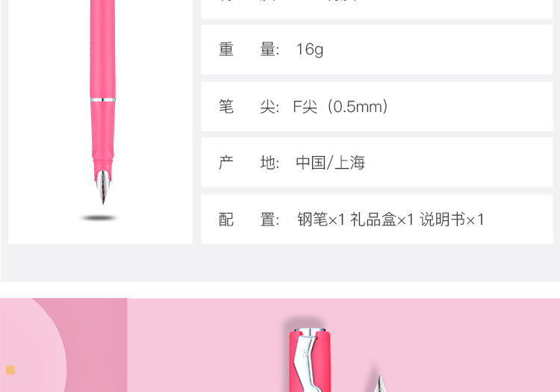Select the nib row showing F尖 (0.5mm)

[377, 106]
